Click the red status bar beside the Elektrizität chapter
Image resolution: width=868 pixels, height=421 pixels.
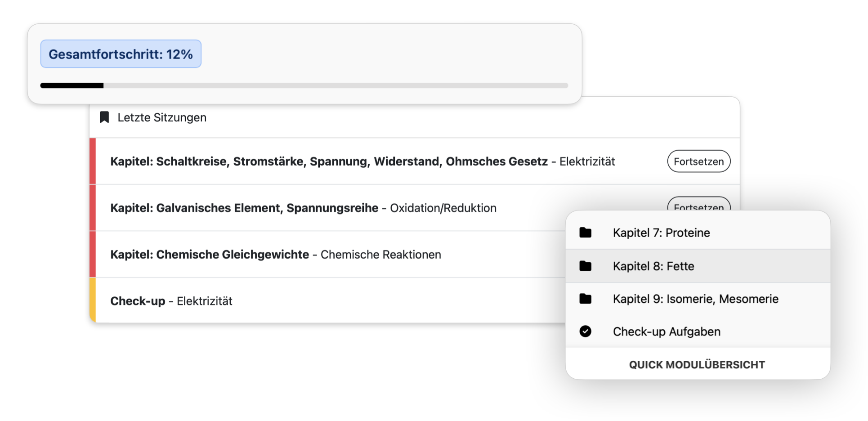click(x=92, y=161)
